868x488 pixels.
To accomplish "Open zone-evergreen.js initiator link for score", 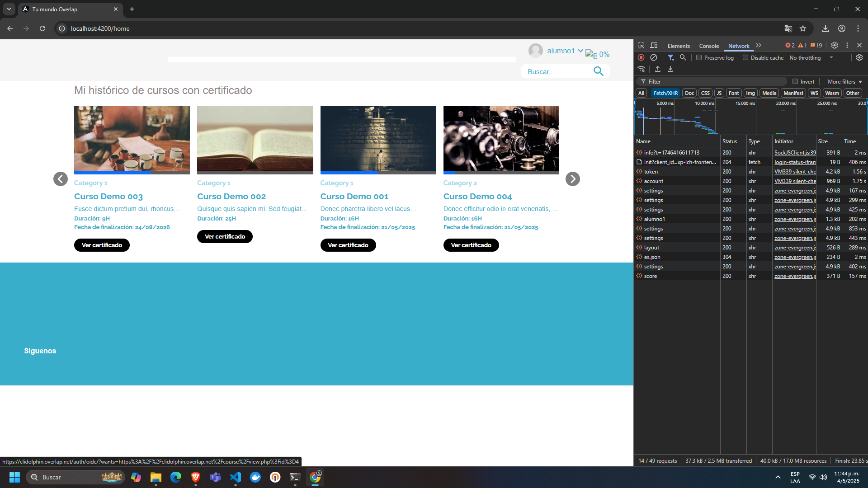I will (x=795, y=276).
